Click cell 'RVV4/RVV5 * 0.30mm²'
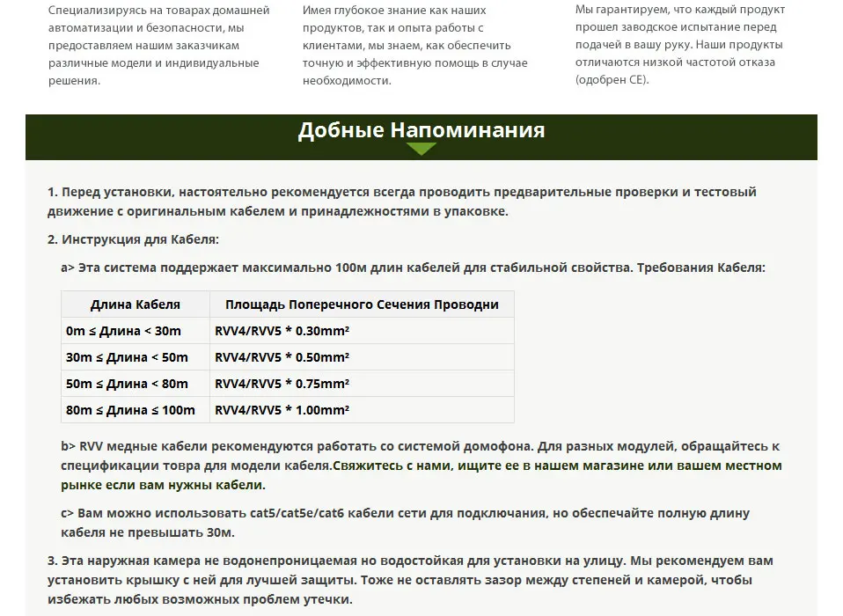Screen dimensions: 843x616 362,331
